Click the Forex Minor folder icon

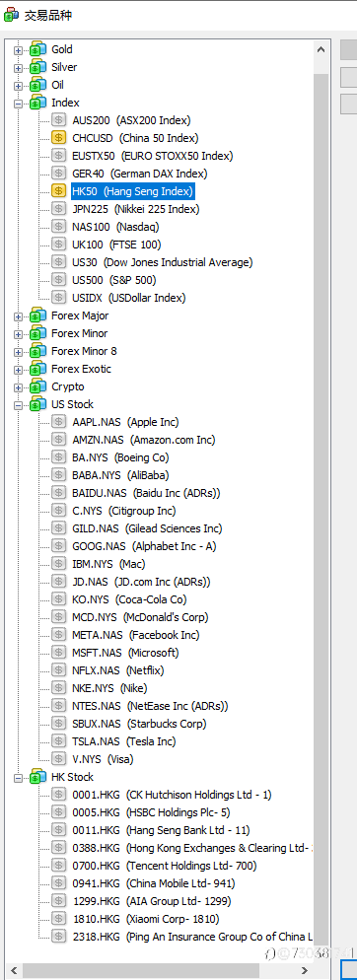click(x=37, y=333)
